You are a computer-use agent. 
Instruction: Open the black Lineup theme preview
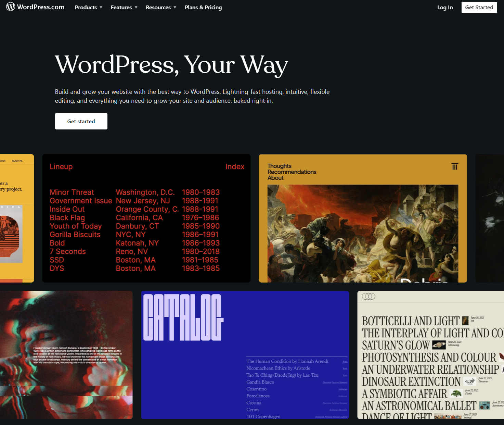click(x=146, y=218)
